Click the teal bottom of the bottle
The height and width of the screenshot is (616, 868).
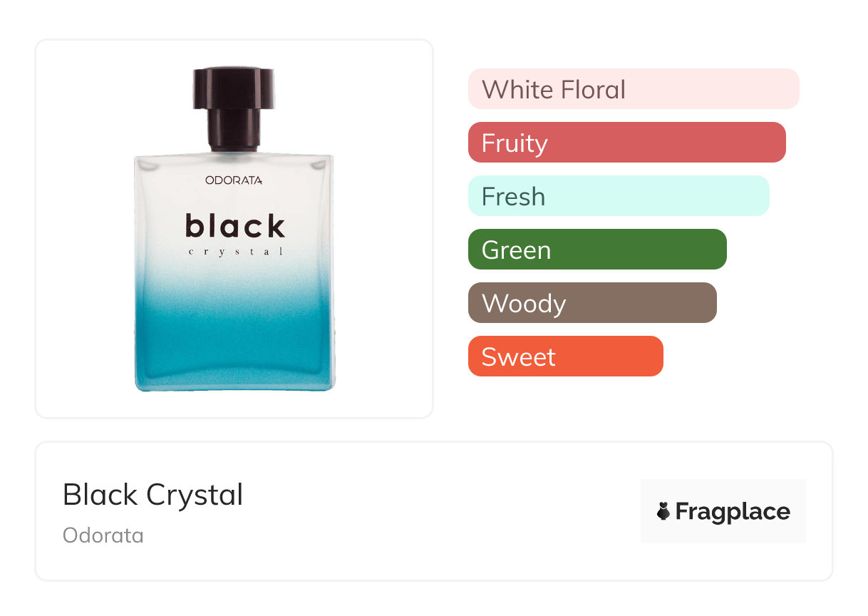coord(234,349)
